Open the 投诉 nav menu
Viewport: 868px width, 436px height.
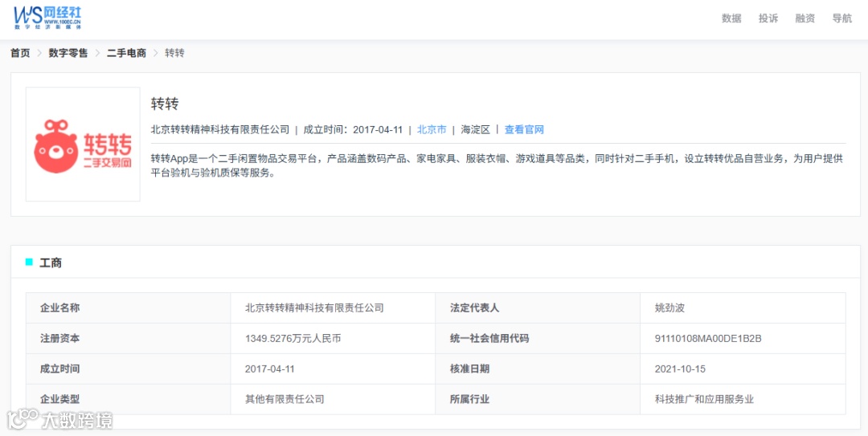point(768,18)
